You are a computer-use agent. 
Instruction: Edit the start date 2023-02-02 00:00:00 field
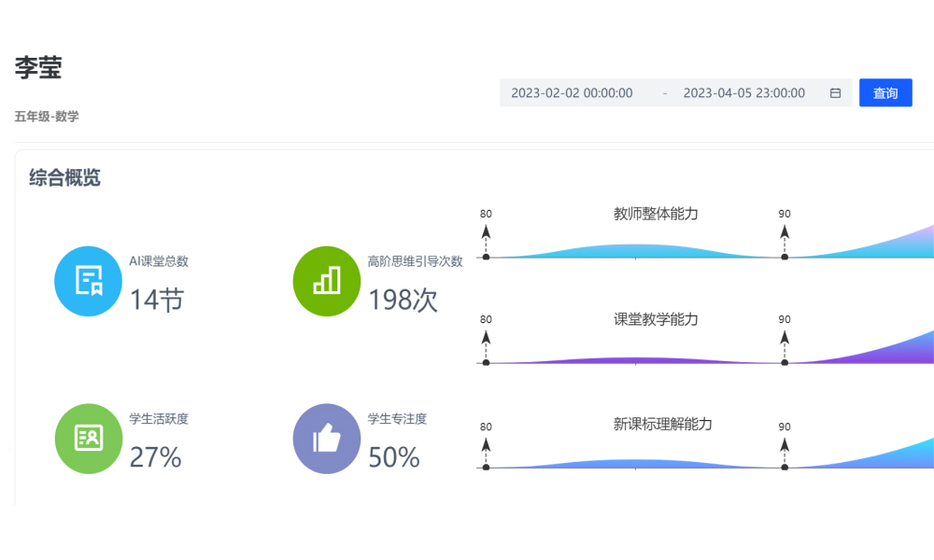point(572,93)
